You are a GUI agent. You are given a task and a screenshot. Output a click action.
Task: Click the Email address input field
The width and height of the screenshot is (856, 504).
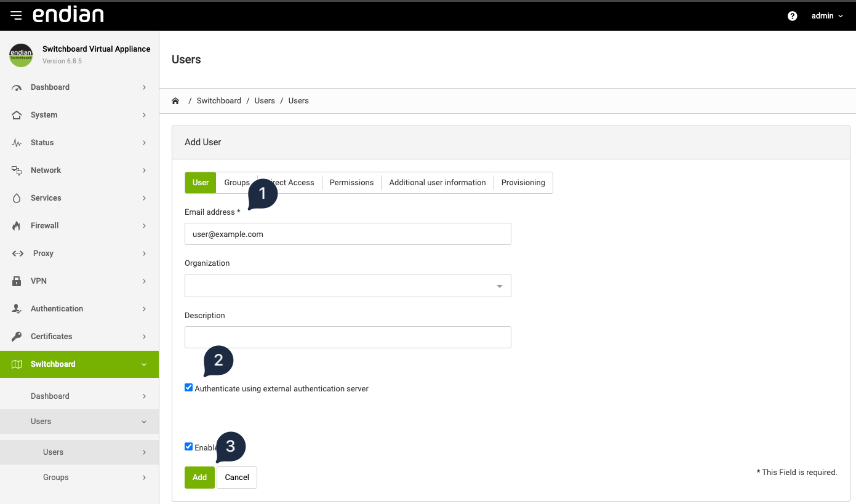pos(348,234)
